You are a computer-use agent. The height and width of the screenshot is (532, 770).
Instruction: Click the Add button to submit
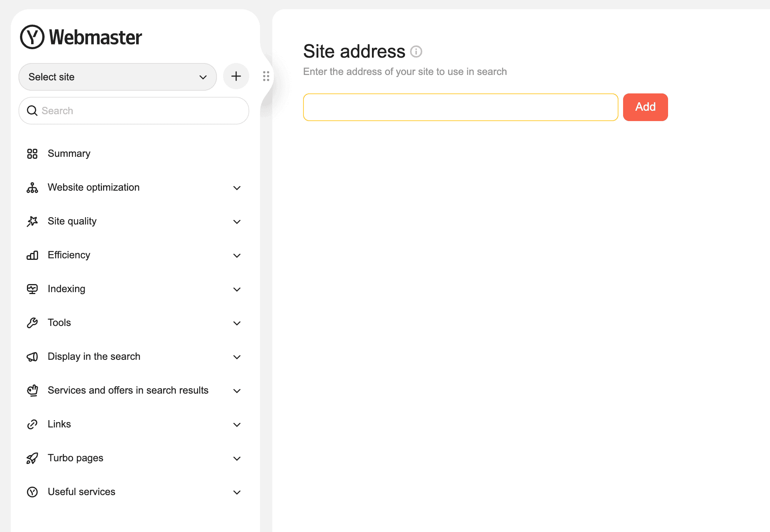tap(645, 107)
